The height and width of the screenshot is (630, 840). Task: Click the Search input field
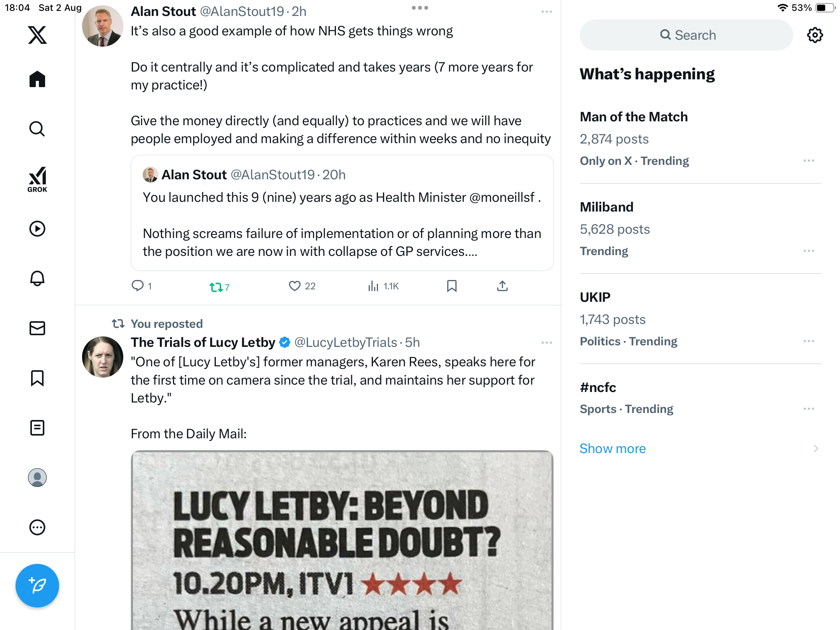tap(686, 35)
